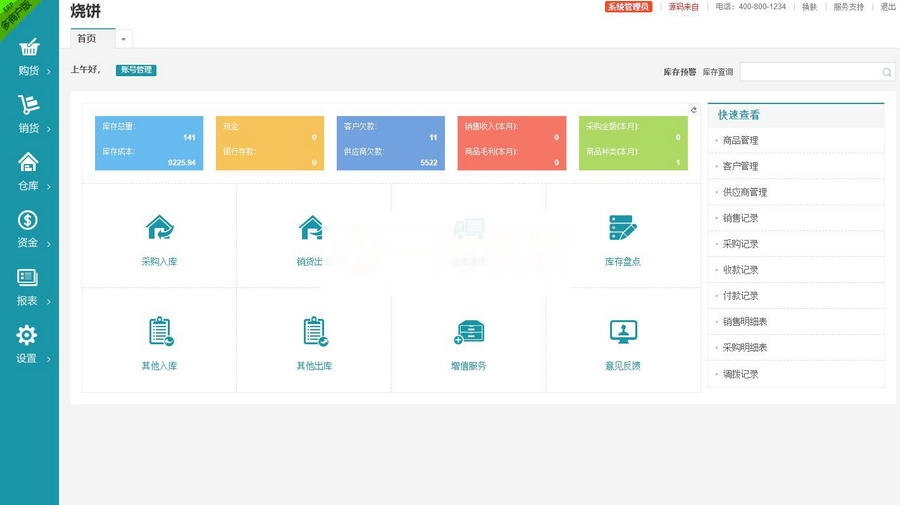Click the search magnifier in inventory query
Screen dimensions: 900x505
pos(886,72)
